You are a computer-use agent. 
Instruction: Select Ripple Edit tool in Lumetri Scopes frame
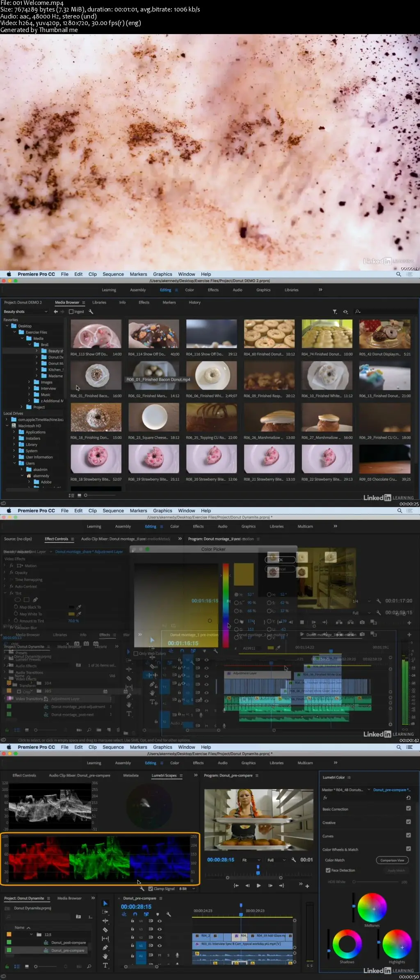click(105, 921)
